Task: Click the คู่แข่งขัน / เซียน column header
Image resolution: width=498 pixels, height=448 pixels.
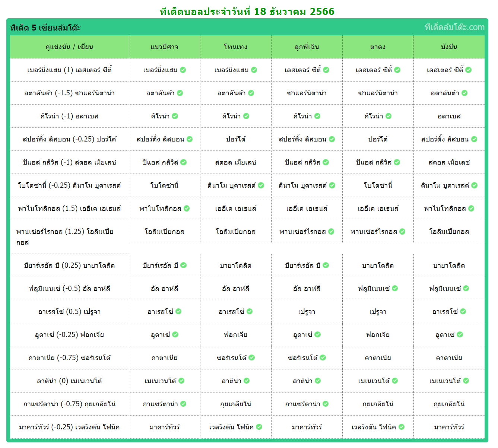Action: pyautogui.click(x=69, y=47)
